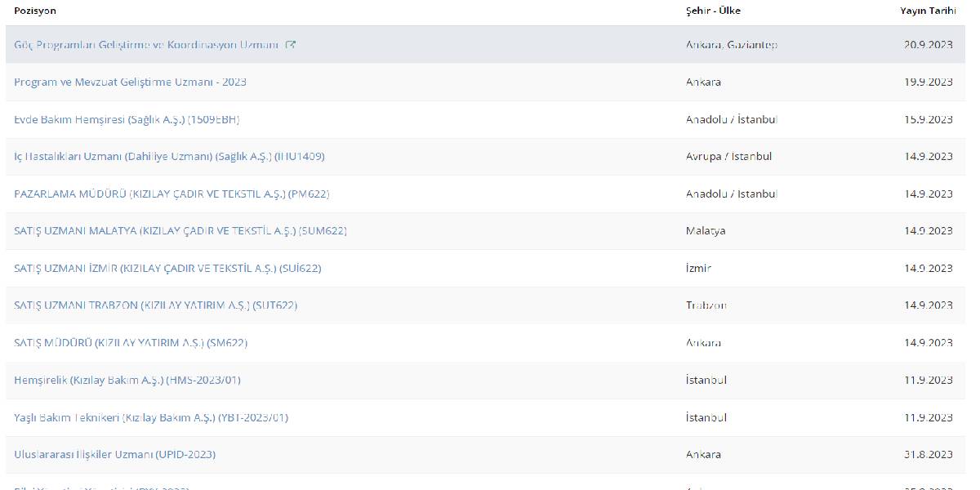The height and width of the screenshot is (490, 980).
Task: Click SATIŞ MÜDÜRÜ (SM622) position link
Action: [x=131, y=343]
